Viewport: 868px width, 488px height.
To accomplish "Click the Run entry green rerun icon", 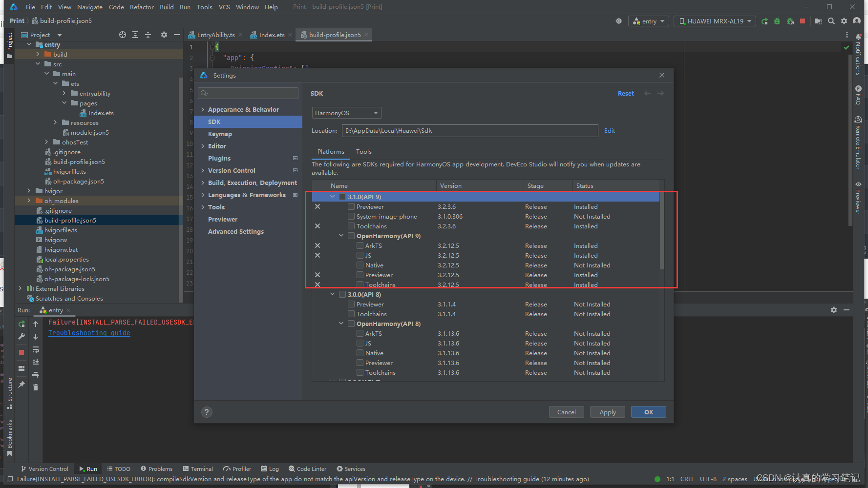I will tap(764, 21).
